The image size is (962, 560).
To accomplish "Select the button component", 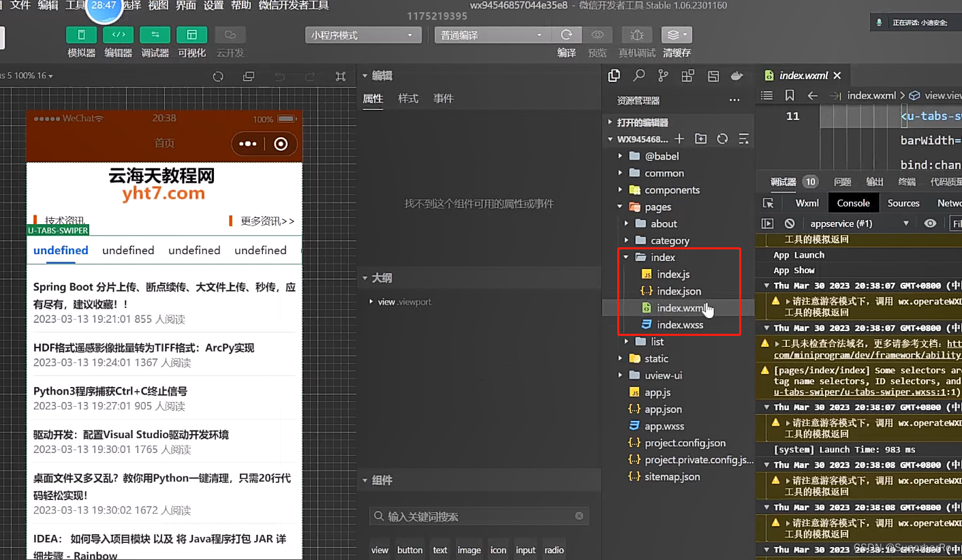I will click(x=410, y=550).
